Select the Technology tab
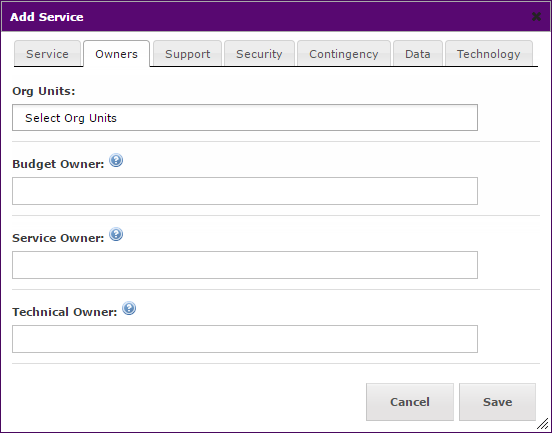The height and width of the screenshot is (433, 552). [x=489, y=54]
